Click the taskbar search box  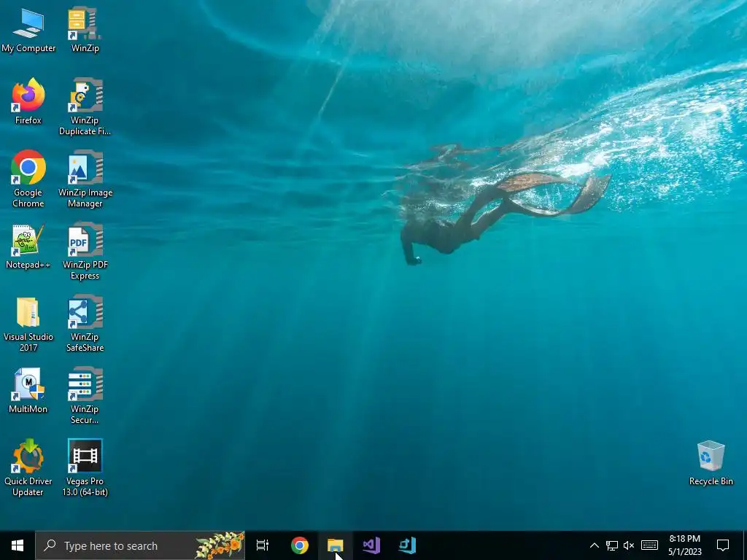(x=140, y=545)
